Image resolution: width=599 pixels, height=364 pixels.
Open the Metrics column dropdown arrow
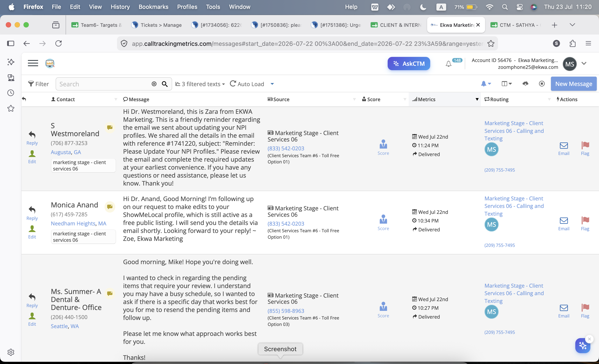(x=477, y=99)
